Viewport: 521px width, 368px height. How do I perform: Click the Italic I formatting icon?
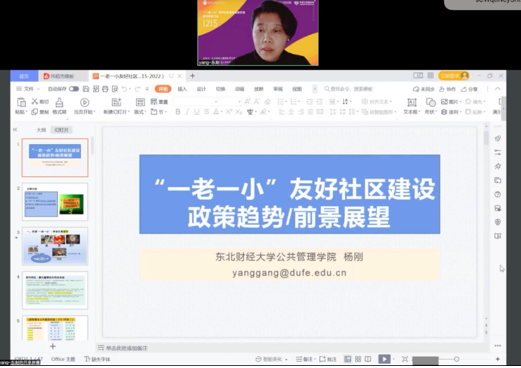pyautogui.click(x=187, y=112)
